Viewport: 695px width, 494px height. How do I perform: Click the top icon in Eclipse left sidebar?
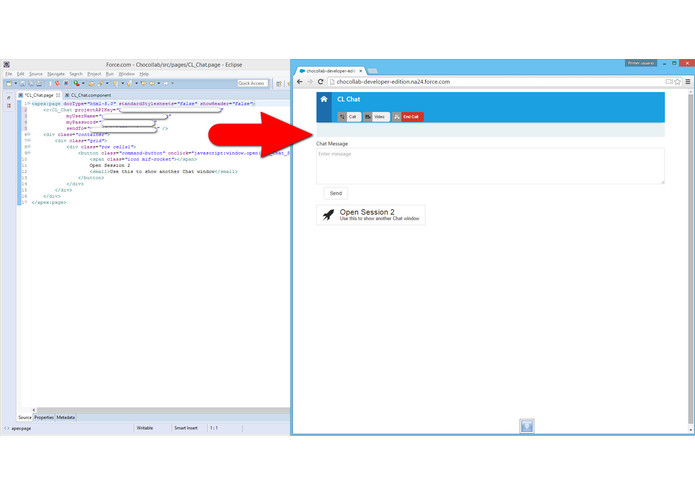click(9, 97)
